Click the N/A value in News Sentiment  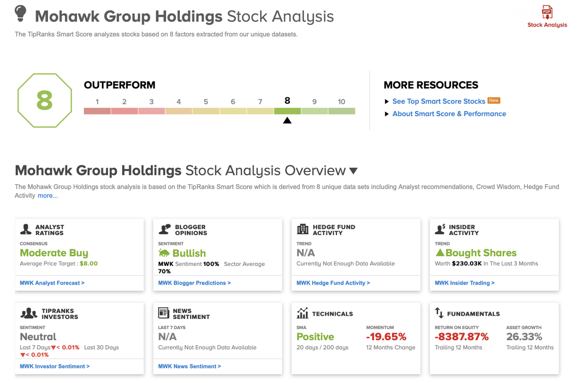pyautogui.click(x=168, y=337)
